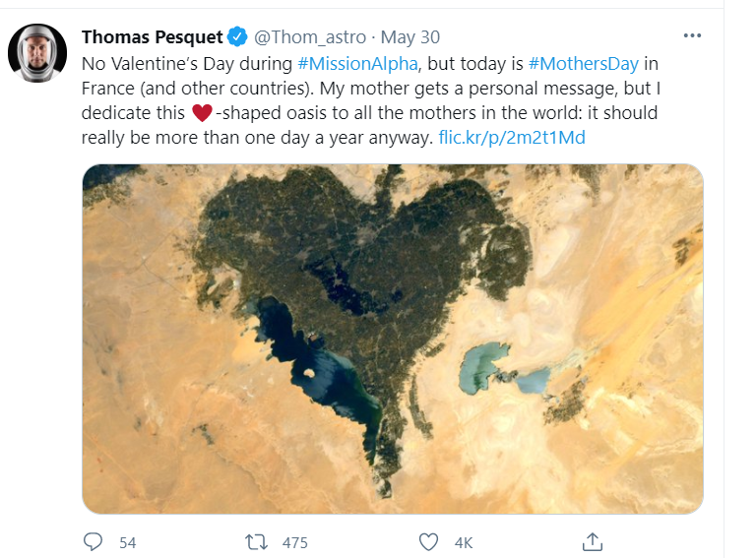Open the Thomas Pesquet display name
Screen dimensions: 756x558
(x=153, y=37)
